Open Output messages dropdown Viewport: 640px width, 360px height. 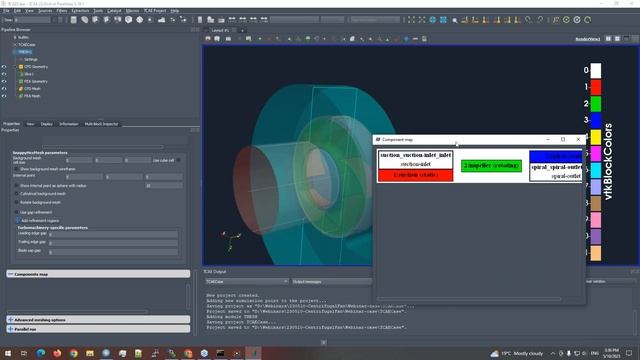click(331, 282)
